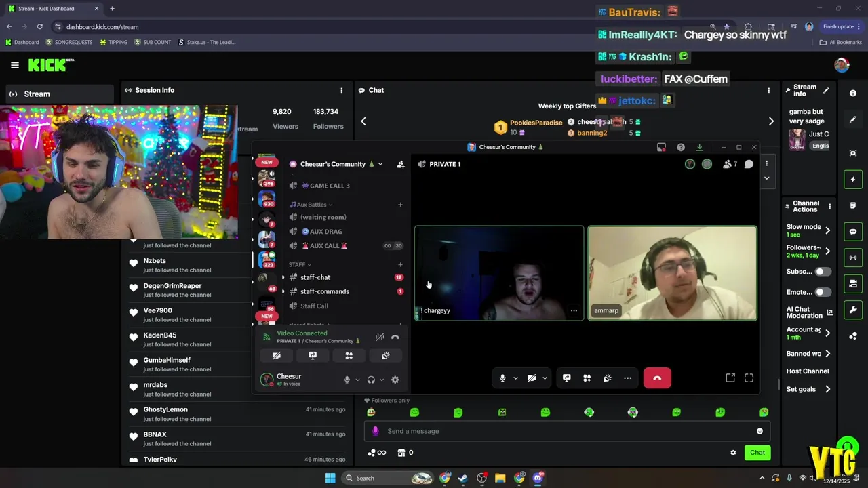Click the pencil edit icon in right sidebar
Screen dimensions: 868x488
pyautogui.click(x=853, y=120)
